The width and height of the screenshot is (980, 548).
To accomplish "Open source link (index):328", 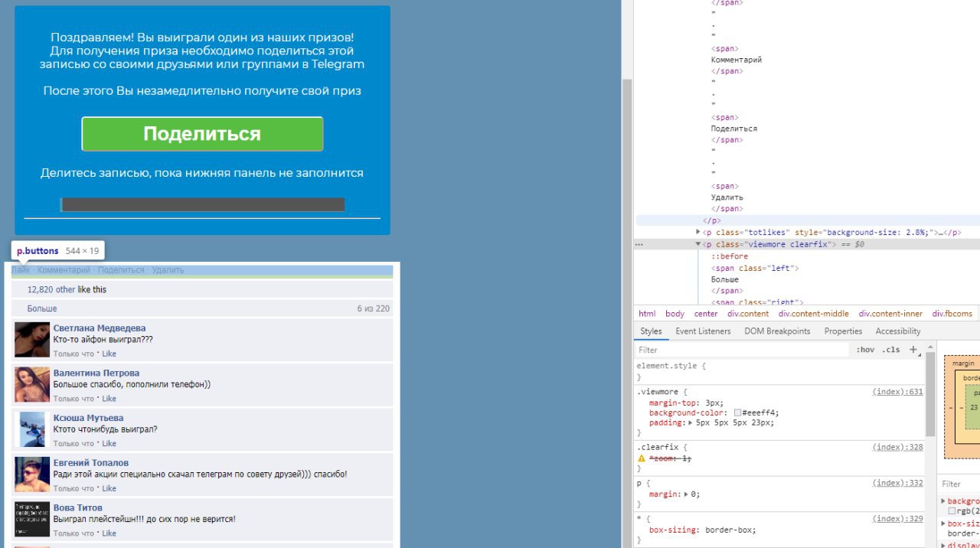I will pos(897,447).
